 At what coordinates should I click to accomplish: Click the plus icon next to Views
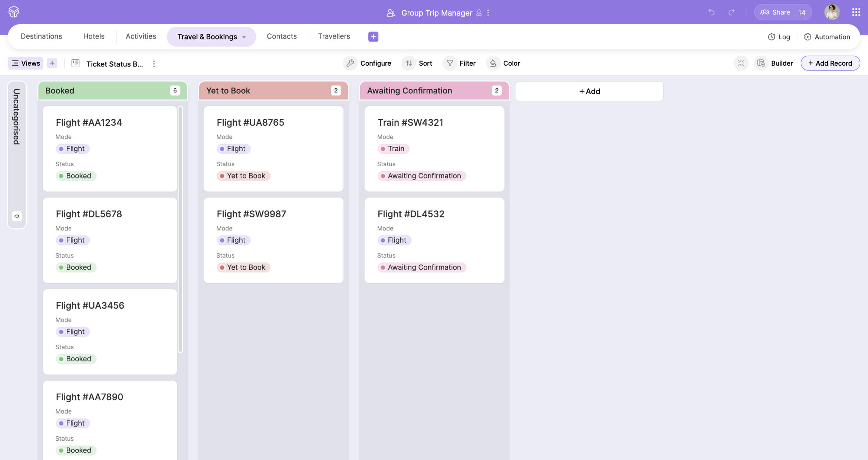click(x=52, y=63)
